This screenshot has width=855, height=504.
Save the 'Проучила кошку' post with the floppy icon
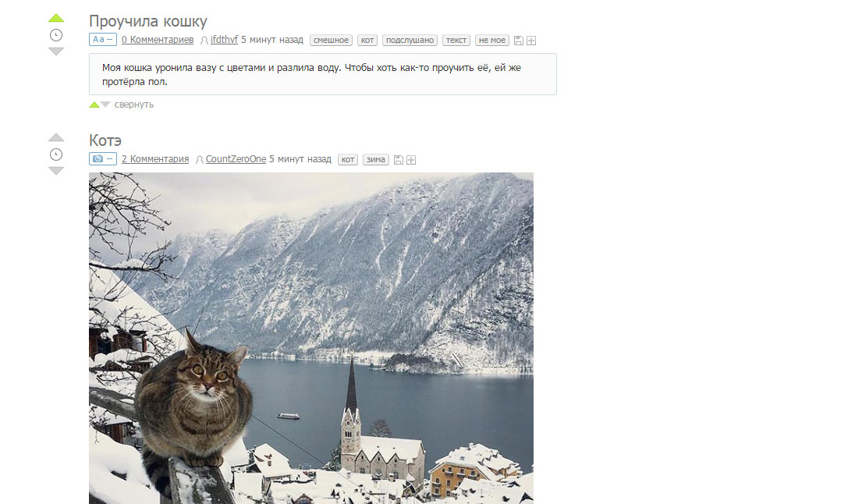519,41
